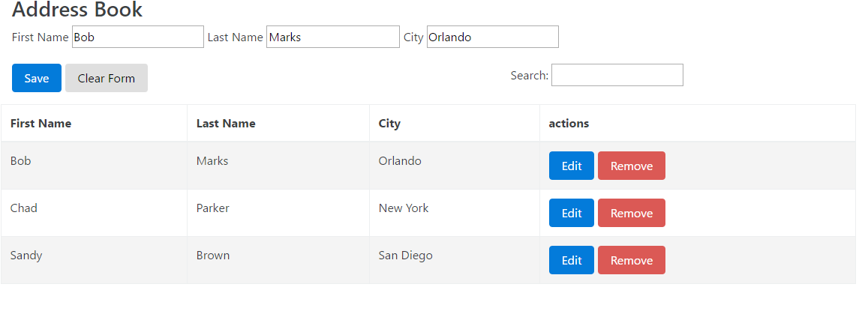This screenshot has width=868, height=311.
Task: Click the Address Book heading
Action: pyautogui.click(x=77, y=10)
